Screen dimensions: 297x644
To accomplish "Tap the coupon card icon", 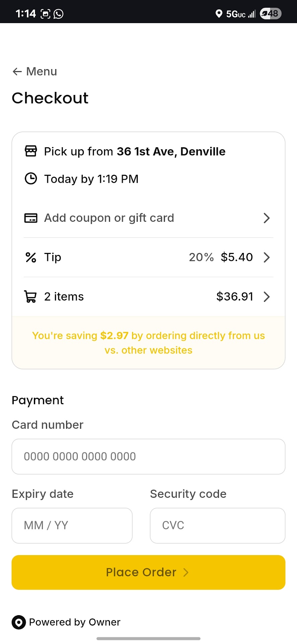I will pos(31,218).
